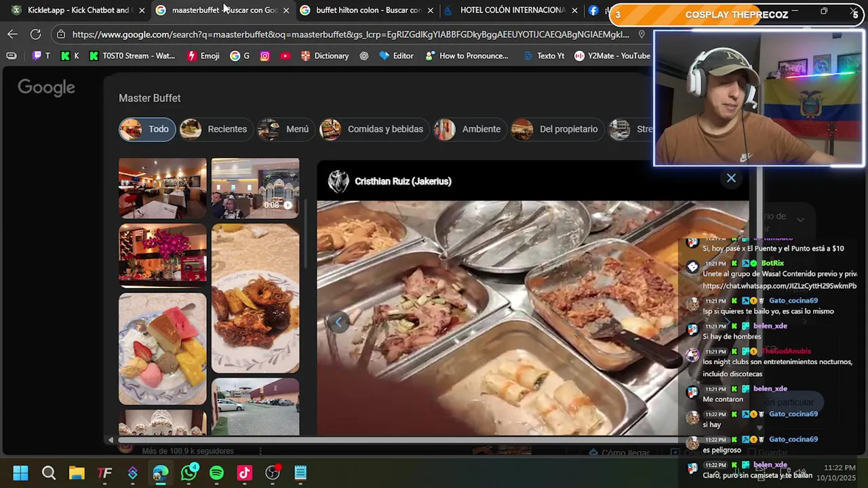
Task: Open the purple diamond taskbar app
Action: pyautogui.click(x=133, y=473)
